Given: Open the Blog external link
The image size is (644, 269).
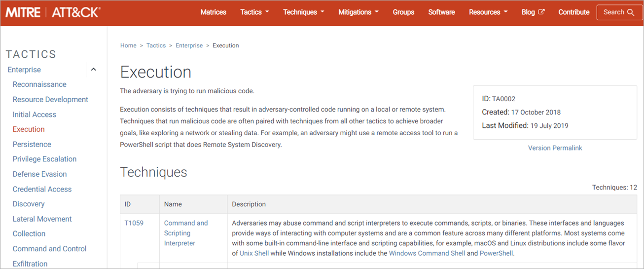Looking at the screenshot, I should click(533, 12).
